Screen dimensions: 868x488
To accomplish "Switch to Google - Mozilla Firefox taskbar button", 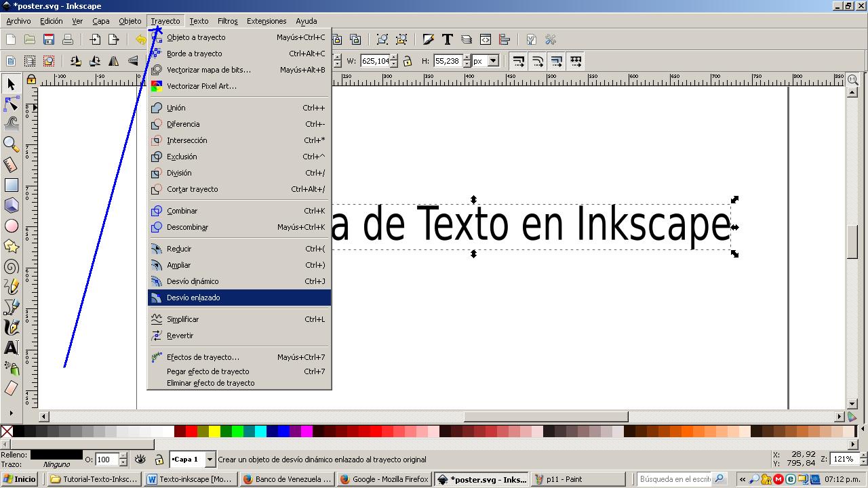I will (384, 479).
